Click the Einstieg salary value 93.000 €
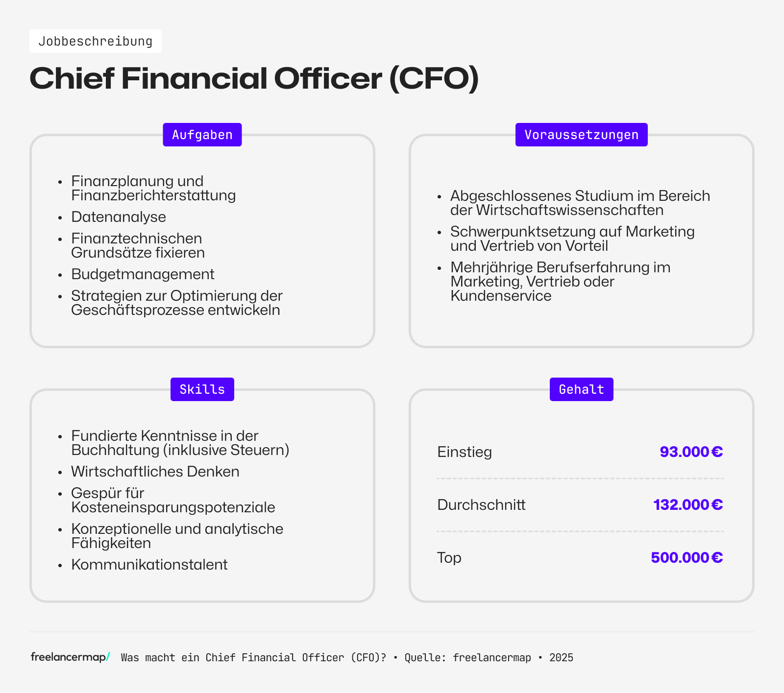 691,452
